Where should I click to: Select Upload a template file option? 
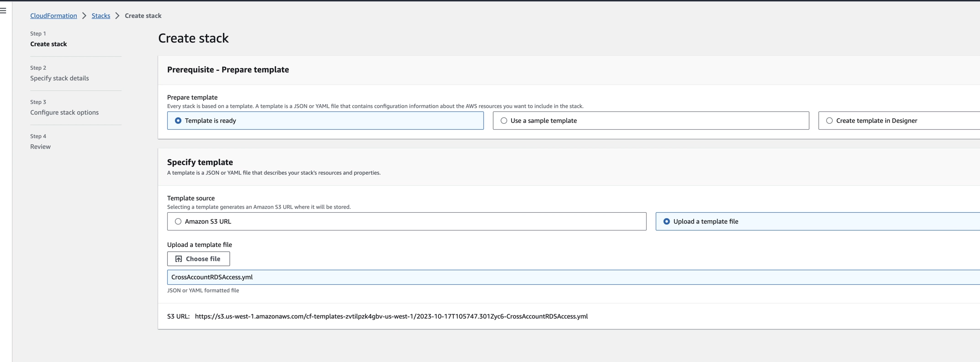[817, 221]
